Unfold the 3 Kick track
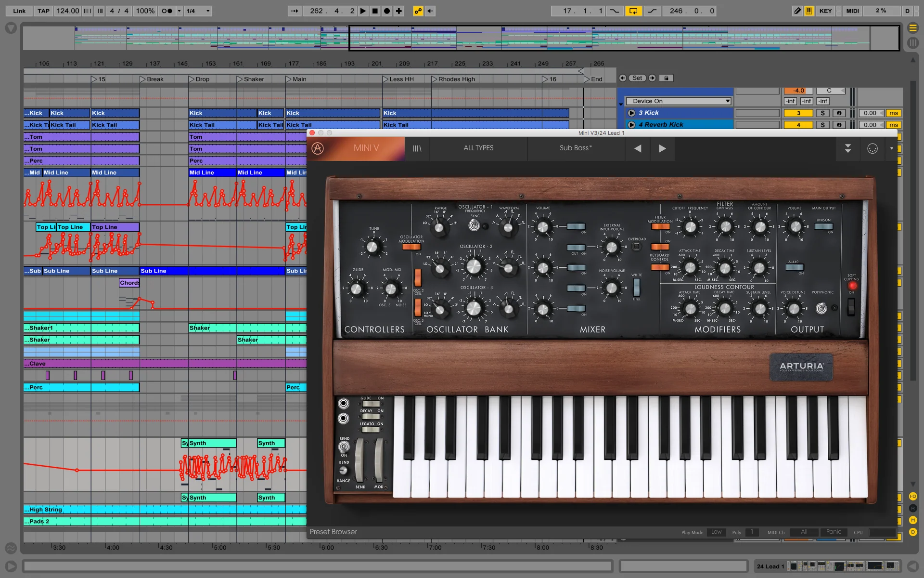The width and height of the screenshot is (924, 578). [631, 113]
